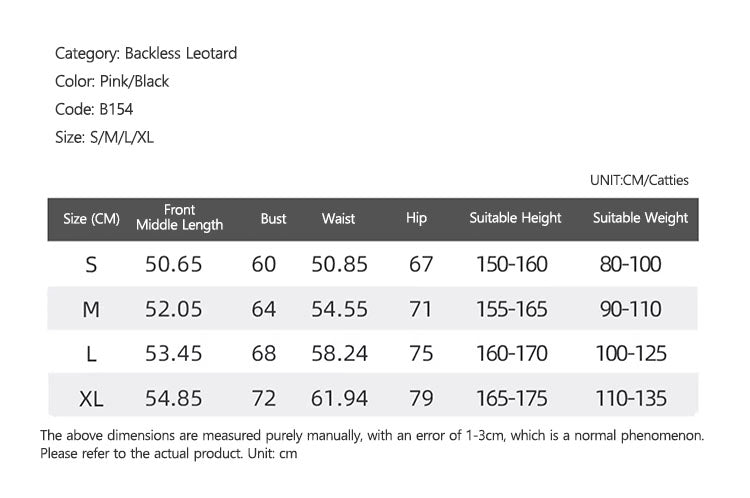The image size is (750, 498).
Task: Click the Suitable Weight header
Action: pos(640,218)
